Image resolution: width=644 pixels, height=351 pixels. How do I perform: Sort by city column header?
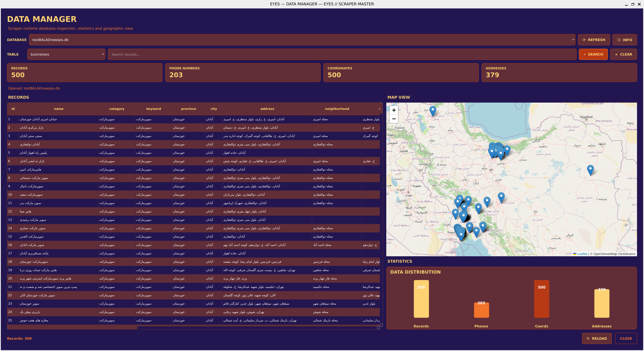coord(214,109)
